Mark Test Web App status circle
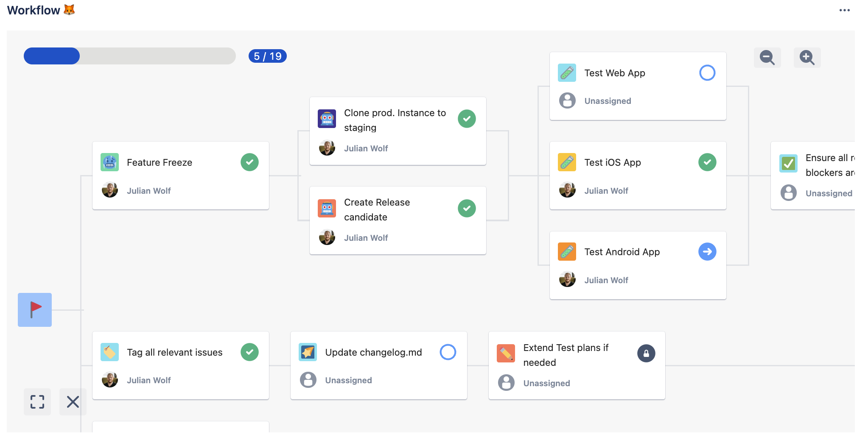 (707, 73)
